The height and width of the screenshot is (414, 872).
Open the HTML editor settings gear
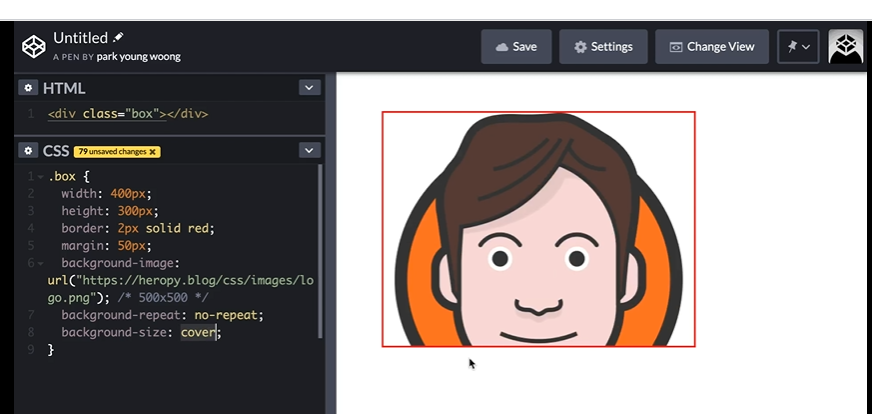coord(28,88)
